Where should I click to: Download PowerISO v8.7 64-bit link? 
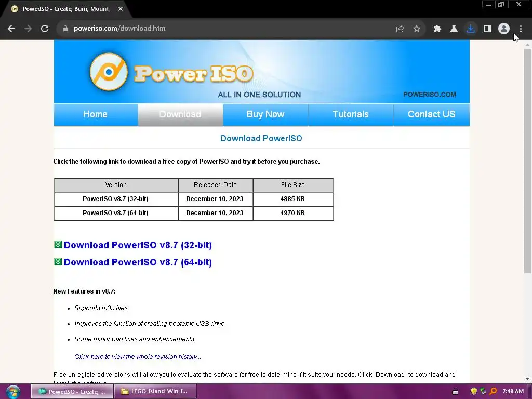[x=138, y=262]
